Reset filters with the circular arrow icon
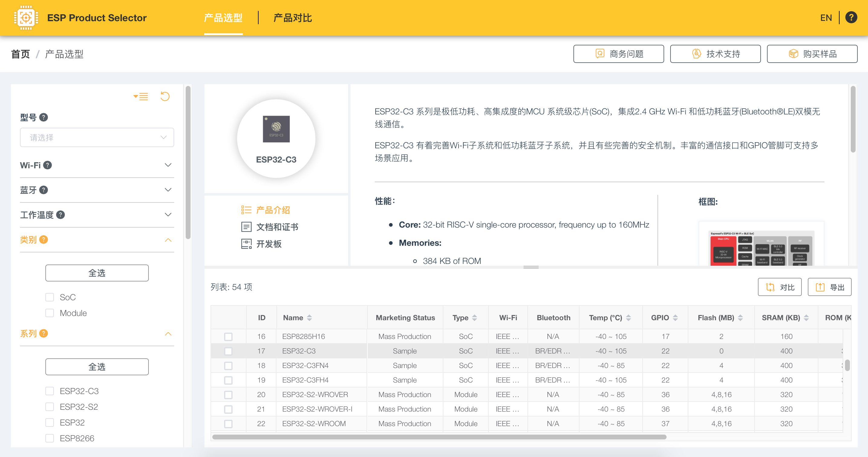 (x=165, y=97)
